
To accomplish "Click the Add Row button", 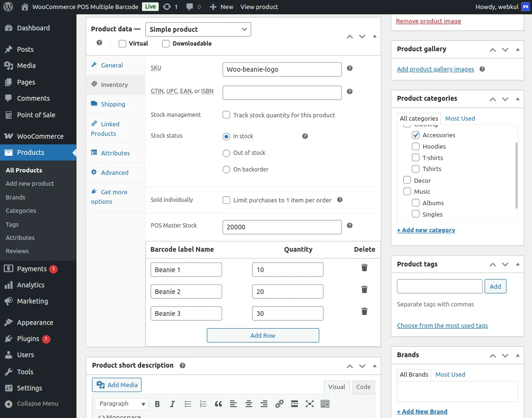I will (x=263, y=335).
